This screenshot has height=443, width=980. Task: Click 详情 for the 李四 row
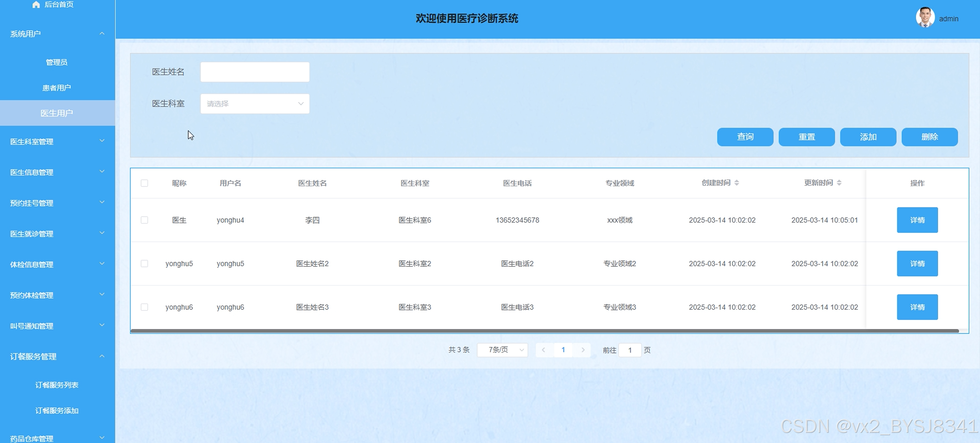coord(917,220)
